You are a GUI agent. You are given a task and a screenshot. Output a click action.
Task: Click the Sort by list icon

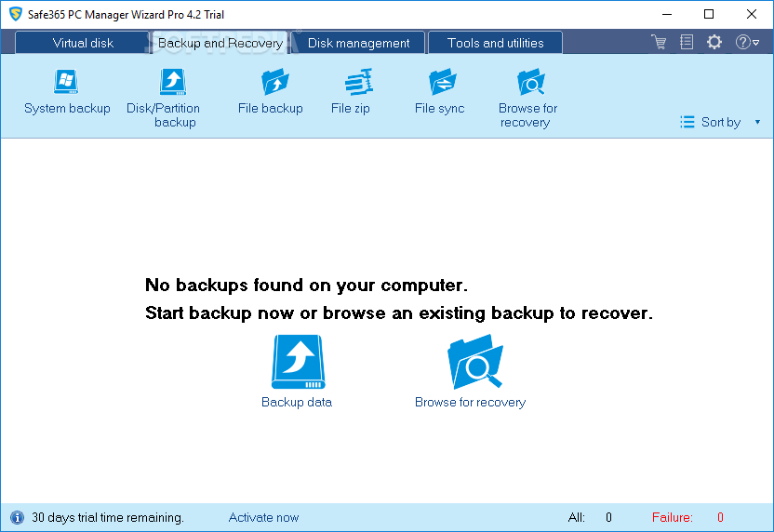[687, 122]
